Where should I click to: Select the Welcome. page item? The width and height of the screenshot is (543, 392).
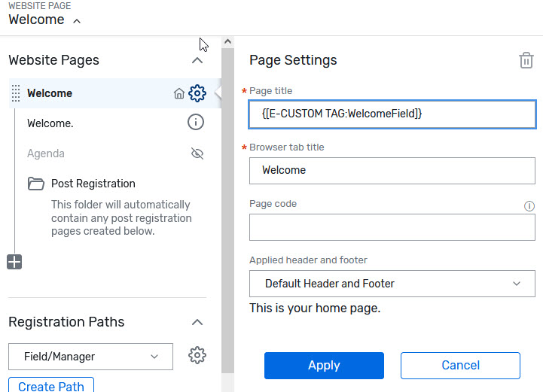[x=50, y=123]
